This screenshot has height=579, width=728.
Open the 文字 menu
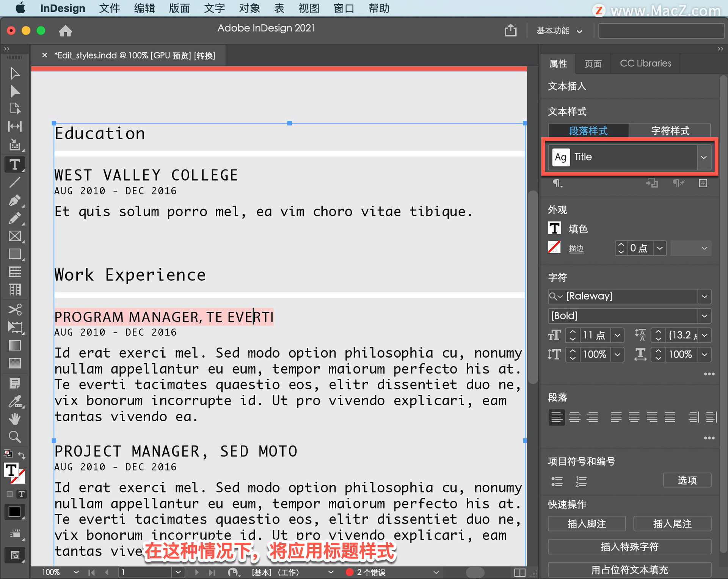point(214,8)
